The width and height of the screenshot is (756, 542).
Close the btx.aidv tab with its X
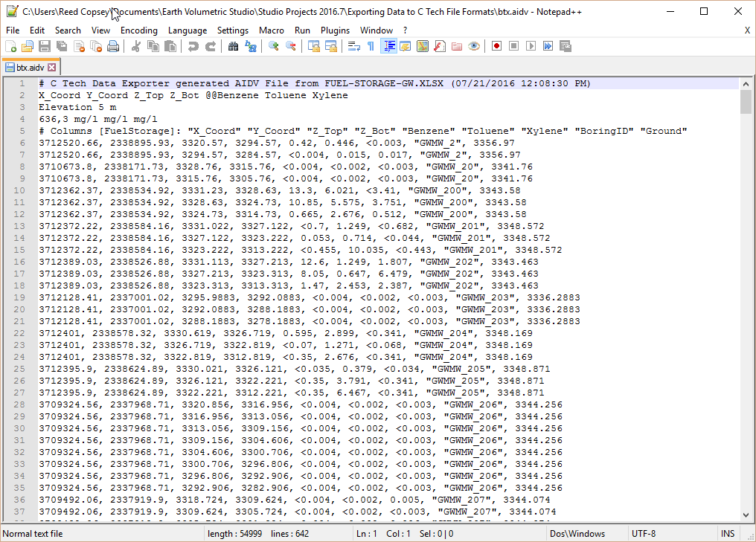point(51,67)
